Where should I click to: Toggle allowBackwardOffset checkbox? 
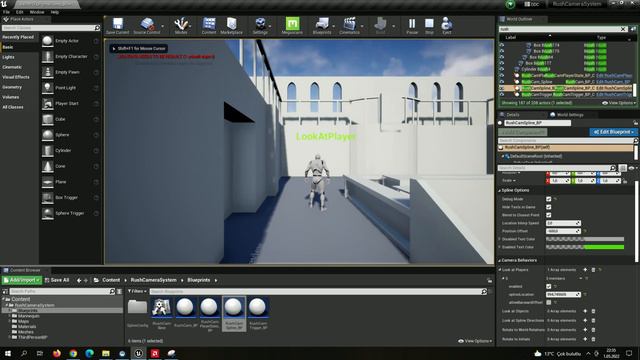click(x=549, y=302)
